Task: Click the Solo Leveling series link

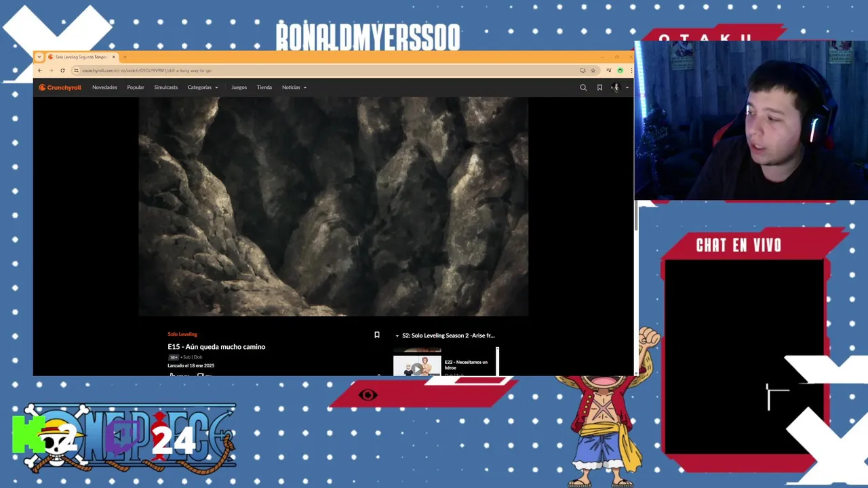Action: tap(182, 334)
